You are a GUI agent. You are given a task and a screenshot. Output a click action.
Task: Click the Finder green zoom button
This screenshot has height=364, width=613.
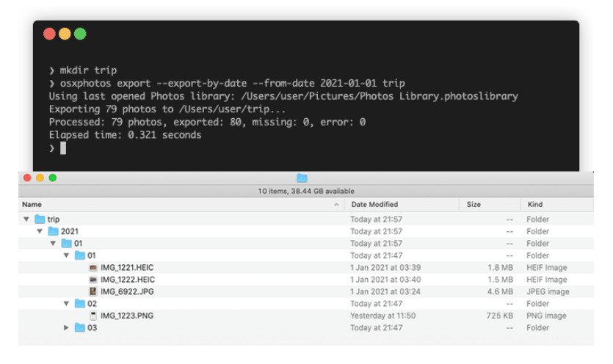53,178
